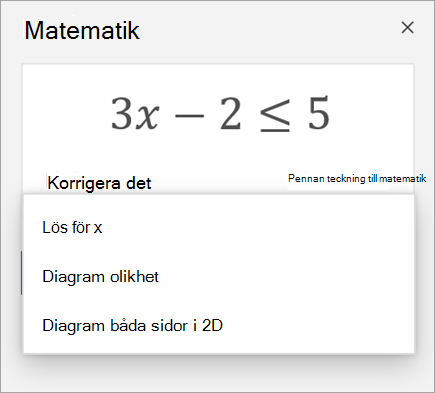
Task: Click the purple bar beside the dropdown
Action: (21, 273)
